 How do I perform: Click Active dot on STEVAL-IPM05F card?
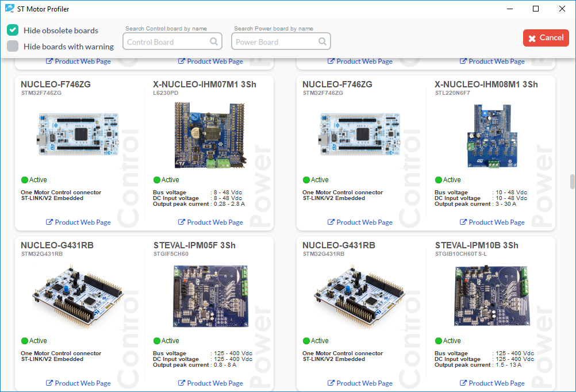point(157,341)
